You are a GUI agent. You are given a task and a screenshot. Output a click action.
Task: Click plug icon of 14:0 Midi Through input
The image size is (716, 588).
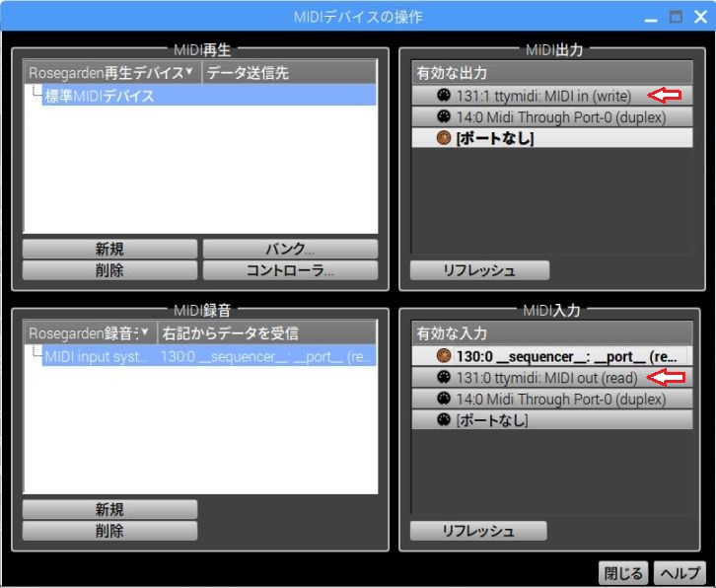[x=444, y=399]
